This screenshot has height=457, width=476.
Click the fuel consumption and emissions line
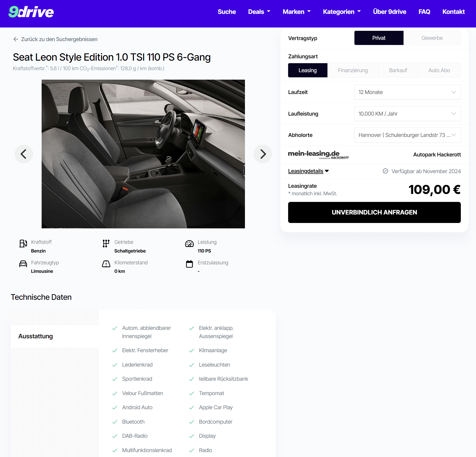pyautogui.click(x=89, y=69)
